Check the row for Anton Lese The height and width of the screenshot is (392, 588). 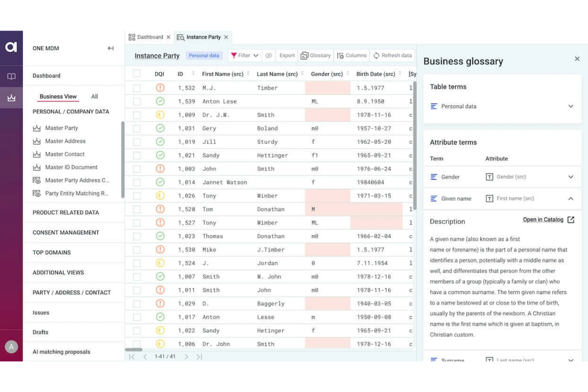[137, 101]
